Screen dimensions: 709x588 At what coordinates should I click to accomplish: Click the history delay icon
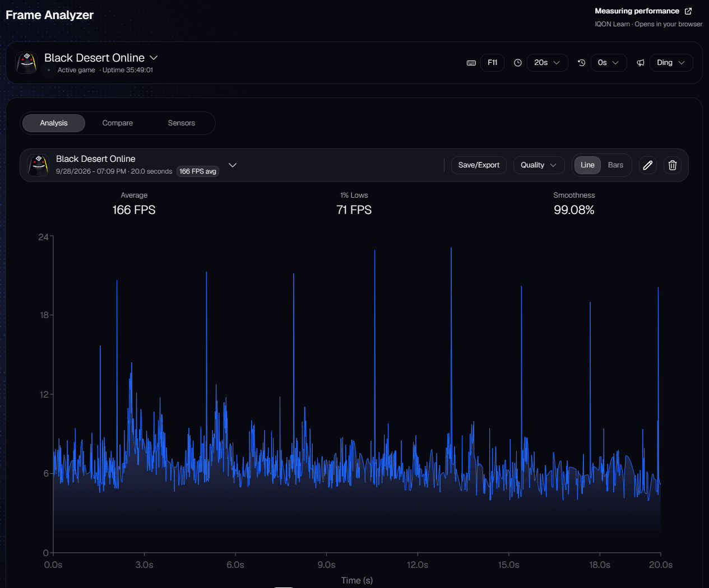(x=582, y=63)
